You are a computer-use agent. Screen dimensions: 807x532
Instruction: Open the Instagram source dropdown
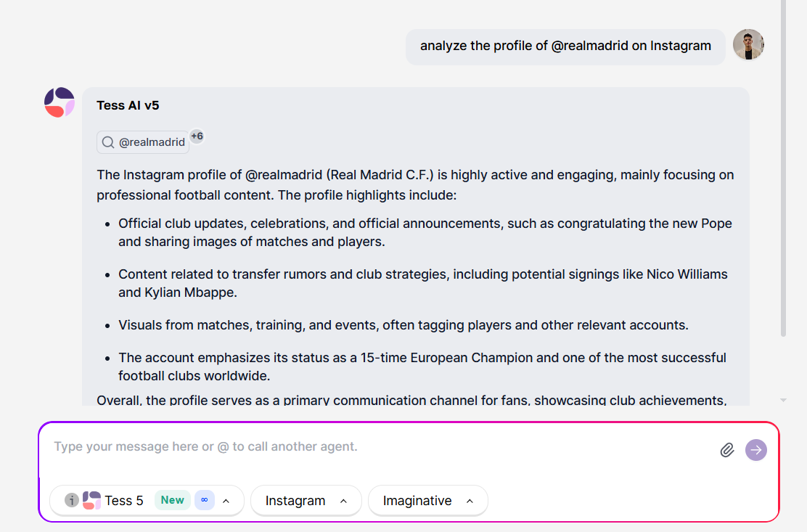(x=306, y=501)
